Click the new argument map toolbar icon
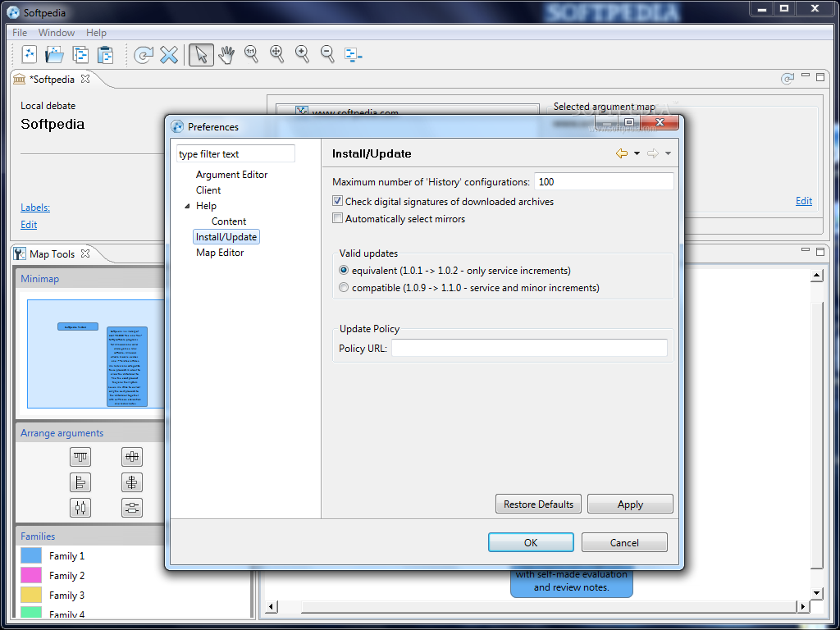 point(29,55)
